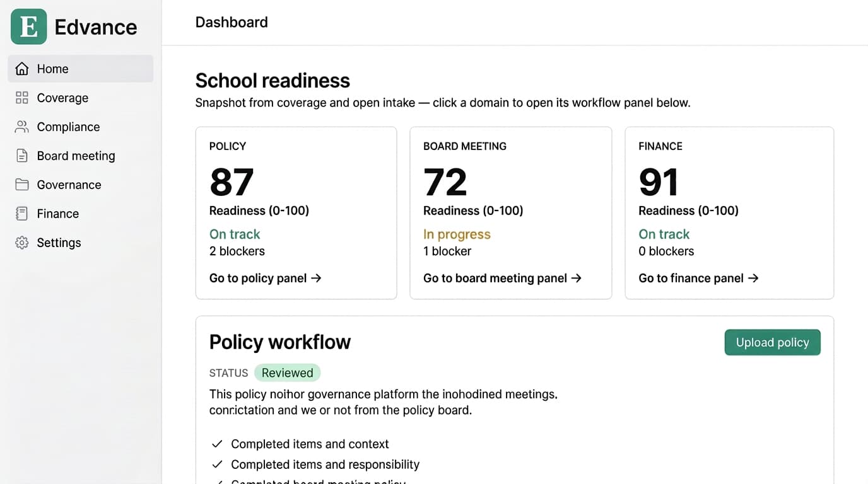Click the Finance ledger icon
Screen dimensions: 868x484
[22, 214]
